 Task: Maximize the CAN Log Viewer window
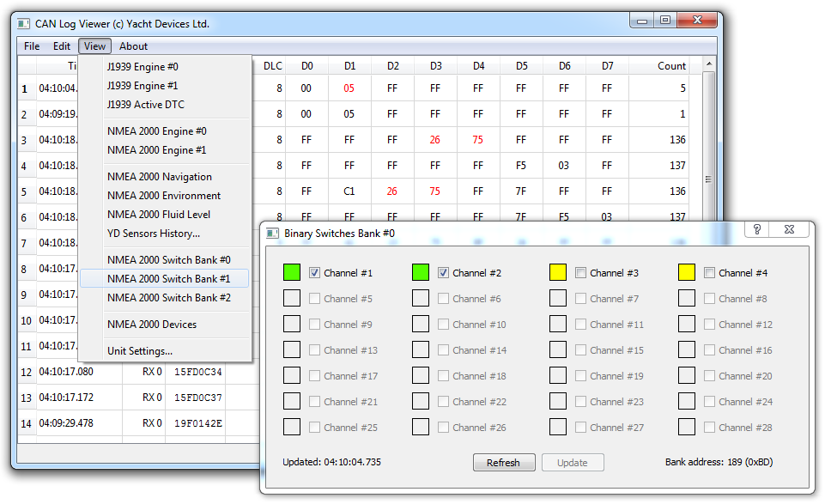coord(665,21)
